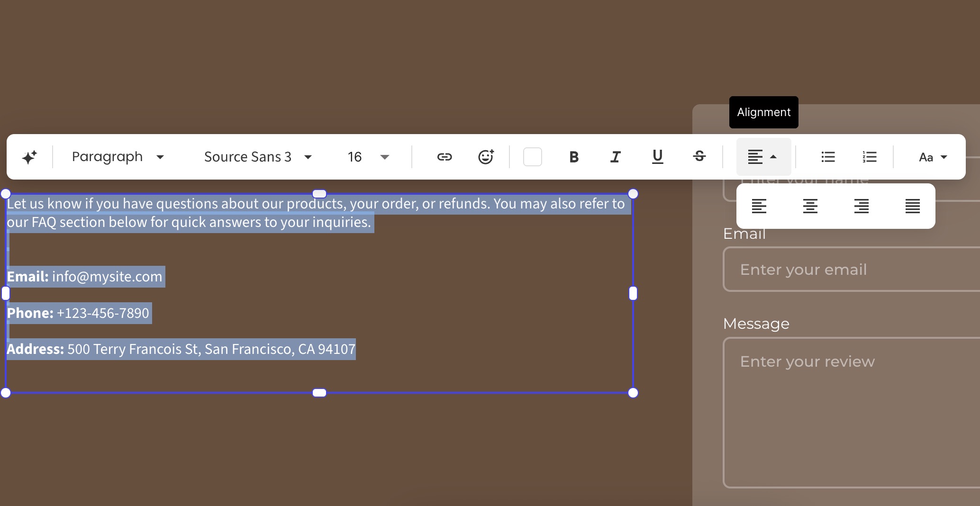Insert a link with the chain icon
Image resolution: width=980 pixels, height=506 pixels.
[x=444, y=157]
